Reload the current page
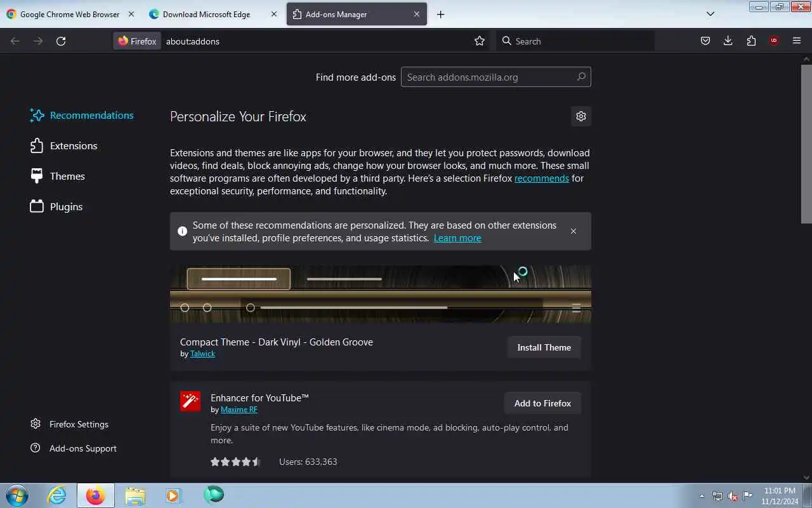 coord(61,41)
